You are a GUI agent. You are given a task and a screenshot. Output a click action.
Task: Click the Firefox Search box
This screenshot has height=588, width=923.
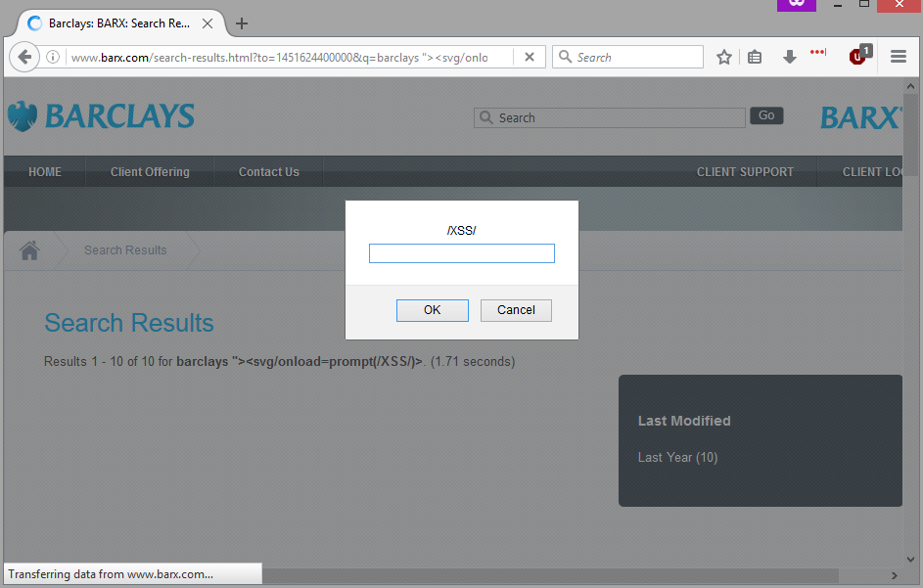point(627,57)
